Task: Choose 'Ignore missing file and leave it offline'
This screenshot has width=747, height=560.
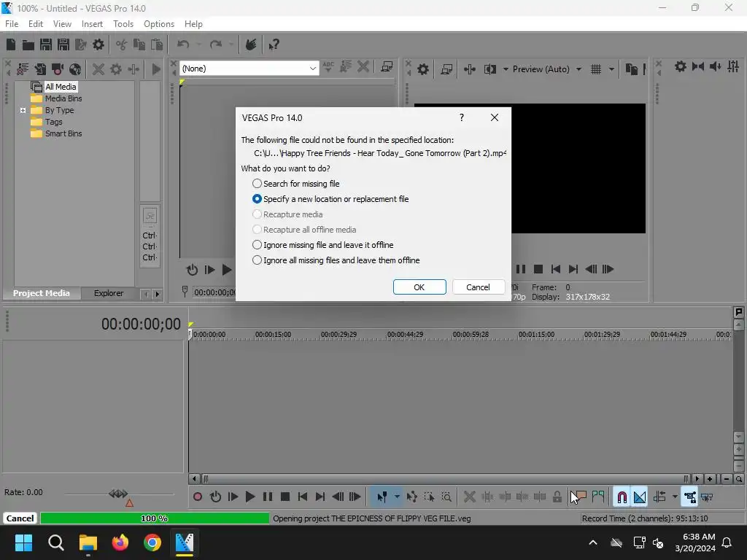Action: tap(322, 245)
